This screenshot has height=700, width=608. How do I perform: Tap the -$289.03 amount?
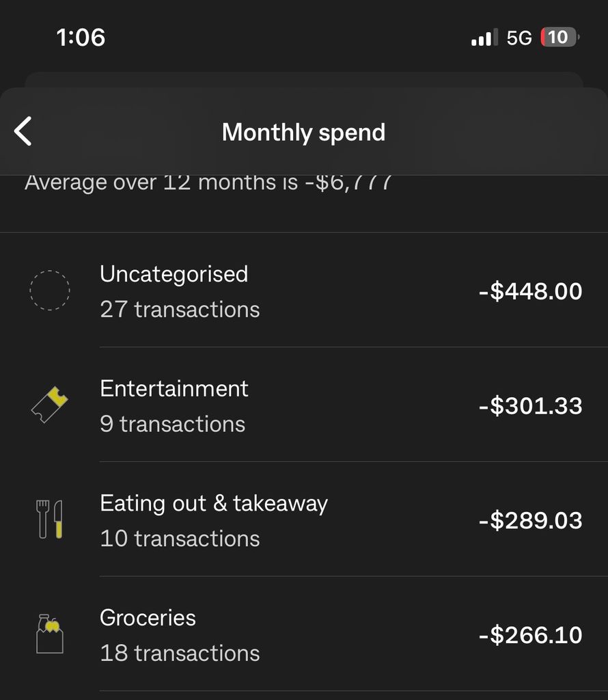click(530, 520)
